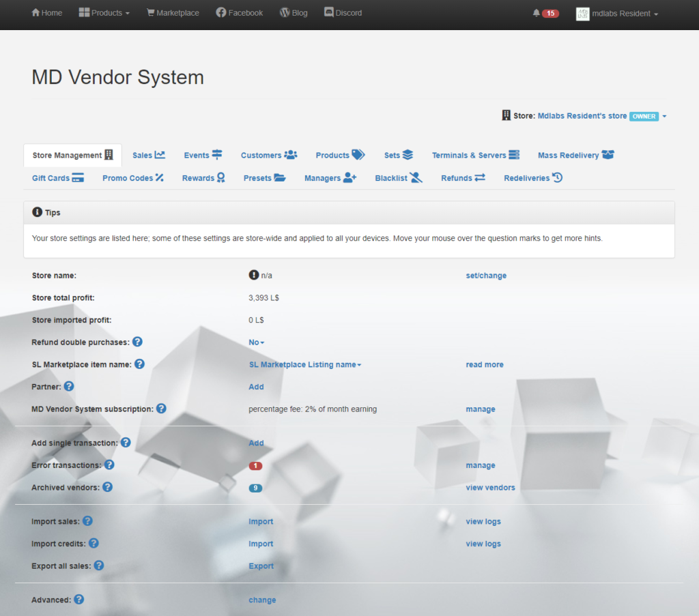
Task: Click the notification bell icon
Action: click(536, 13)
